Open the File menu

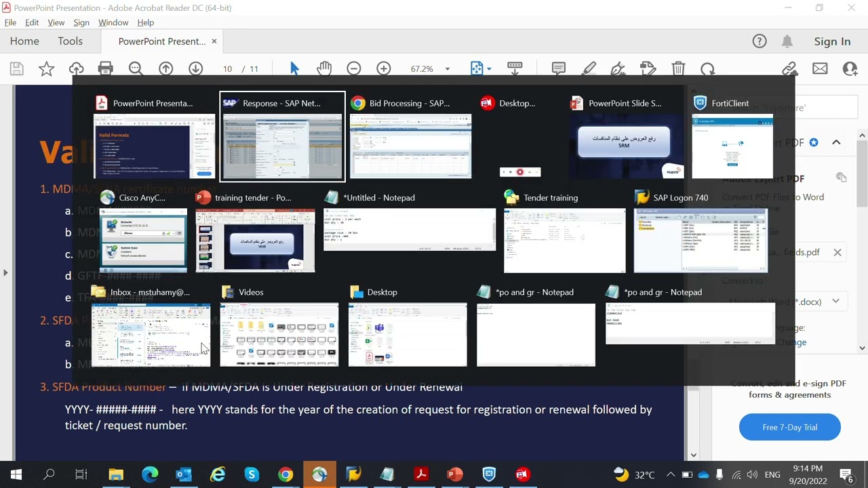[10, 22]
